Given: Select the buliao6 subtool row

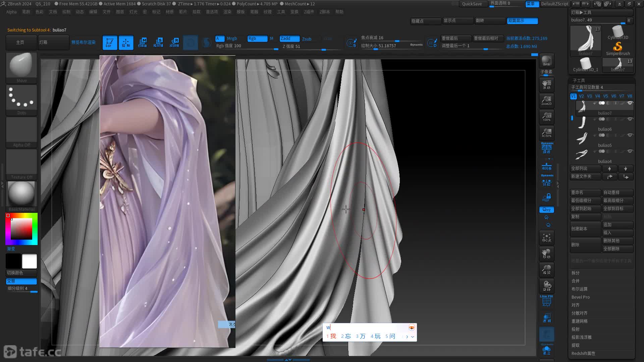Looking at the screenshot, I should coord(604,124).
